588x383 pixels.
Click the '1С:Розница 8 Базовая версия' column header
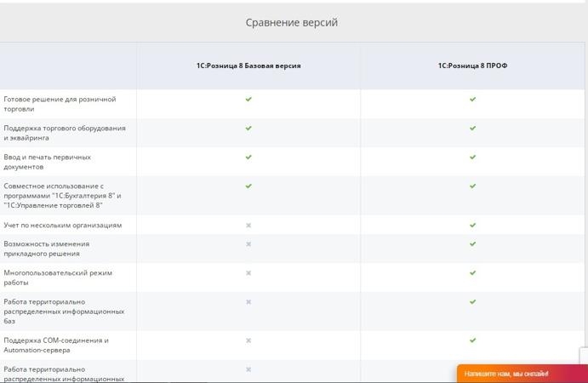pos(248,66)
